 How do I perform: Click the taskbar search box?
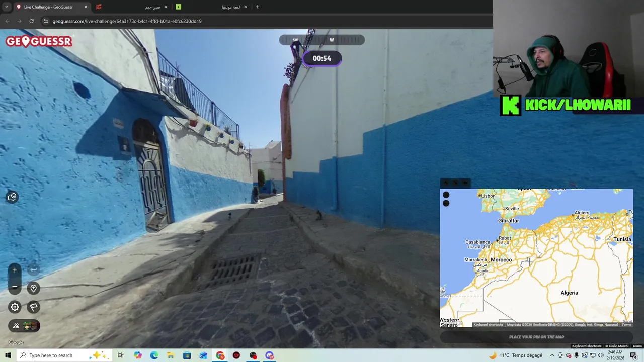point(64,355)
